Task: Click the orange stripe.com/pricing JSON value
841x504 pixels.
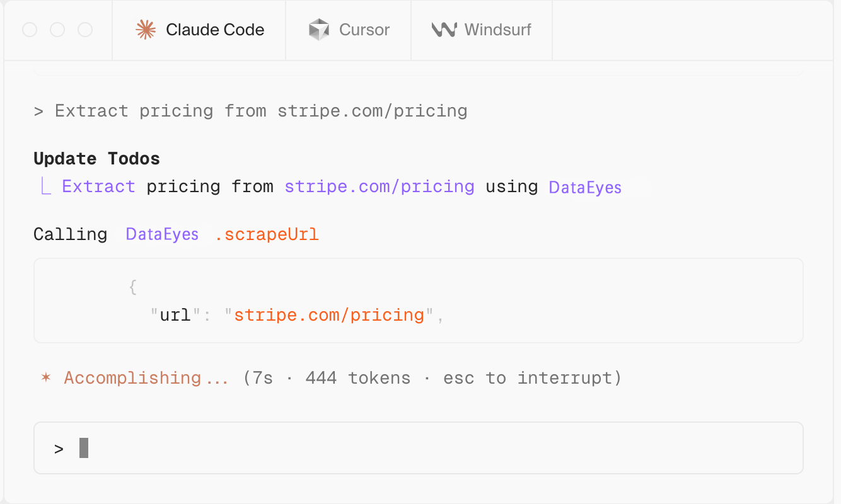Action: click(329, 314)
